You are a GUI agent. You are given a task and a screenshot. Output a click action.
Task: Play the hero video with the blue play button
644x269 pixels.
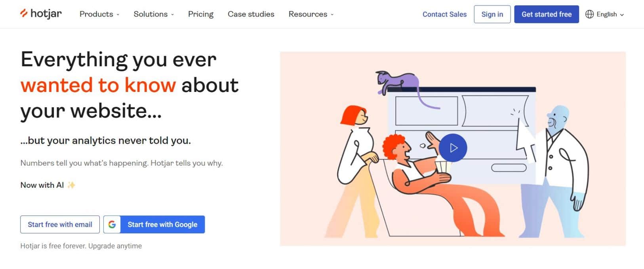click(x=453, y=148)
